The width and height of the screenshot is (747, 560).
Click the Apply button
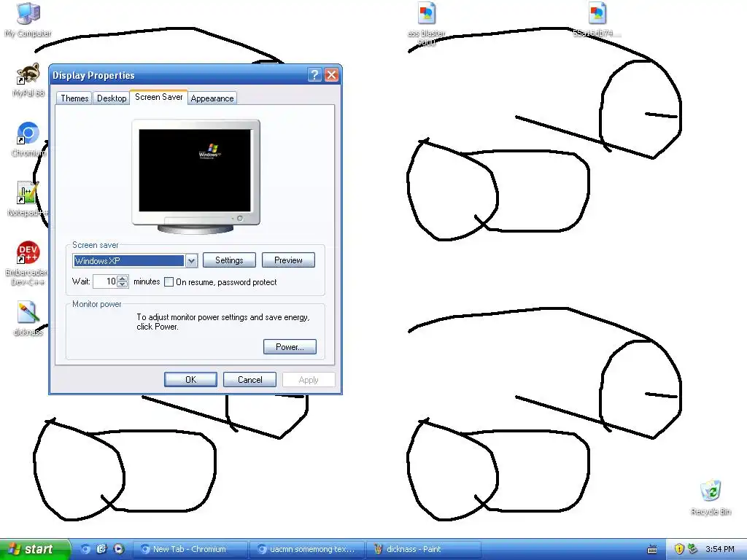pyautogui.click(x=309, y=379)
